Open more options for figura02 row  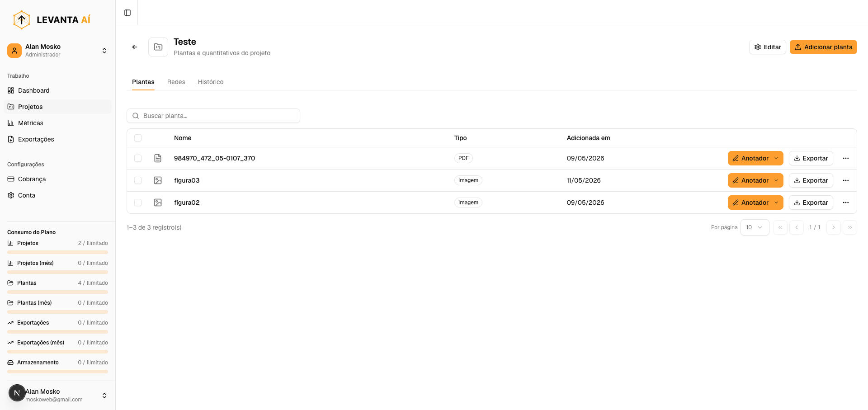click(846, 203)
